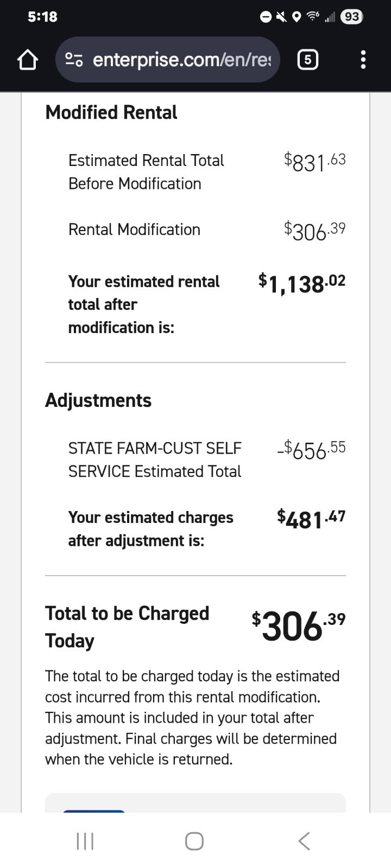Tap the muted sound status icon

pyautogui.click(x=281, y=17)
